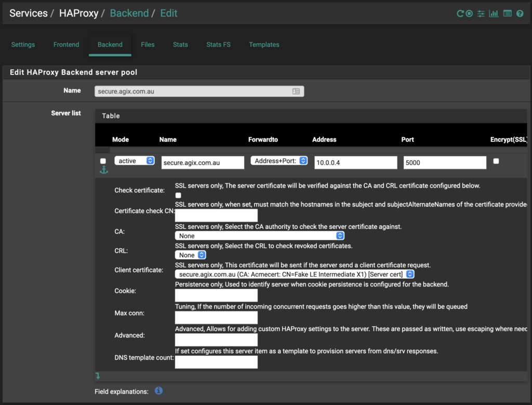Open the status bar-chart icon

coord(494,14)
